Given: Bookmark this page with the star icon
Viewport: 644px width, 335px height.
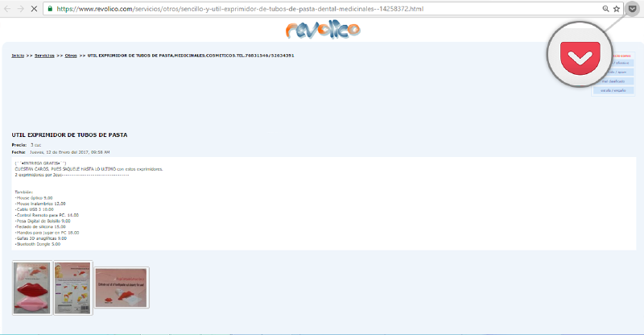Looking at the screenshot, I should (617, 9).
